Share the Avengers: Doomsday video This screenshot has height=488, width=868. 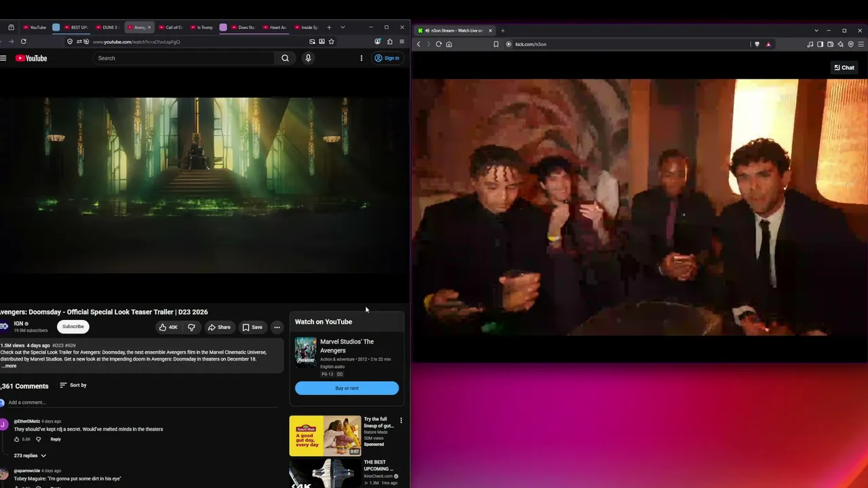[219, 327]
